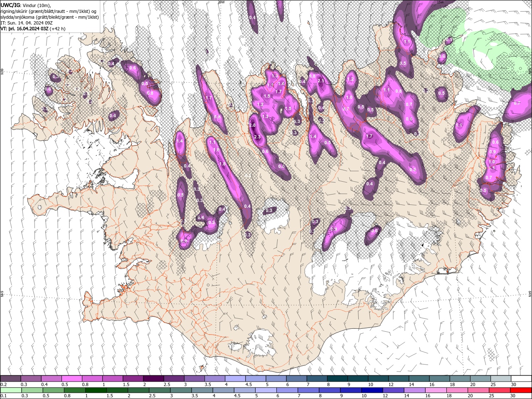Click the '0.2' label on the snow scale

coord(4,384)
